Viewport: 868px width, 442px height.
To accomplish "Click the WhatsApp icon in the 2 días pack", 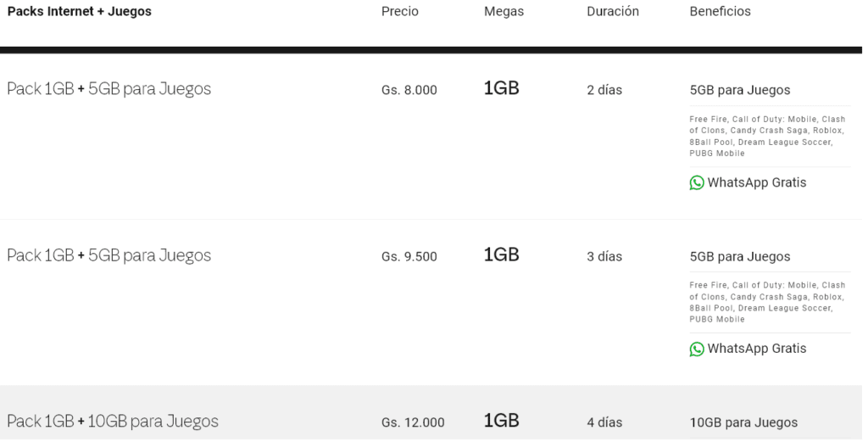I will [697, 182].
